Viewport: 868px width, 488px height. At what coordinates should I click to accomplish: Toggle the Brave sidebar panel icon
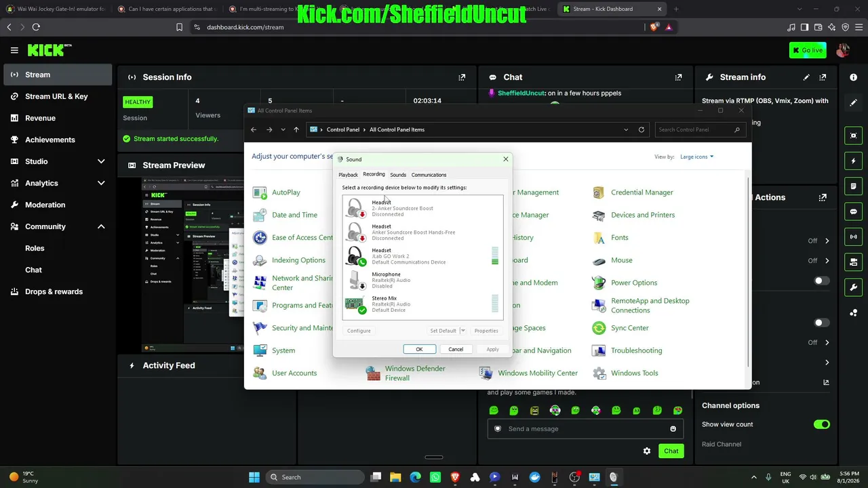point(804,27)
